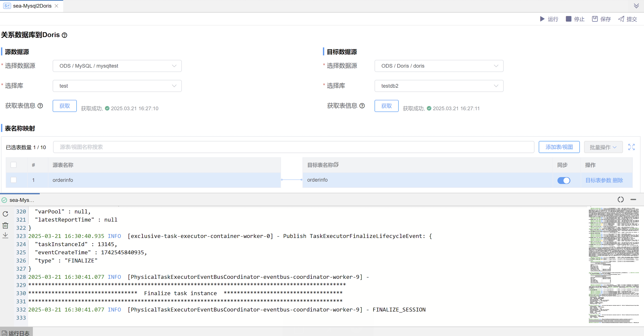644x336 pixels.
Task: Switch to the 运行日志 tab
Action: tap(16, 333)
